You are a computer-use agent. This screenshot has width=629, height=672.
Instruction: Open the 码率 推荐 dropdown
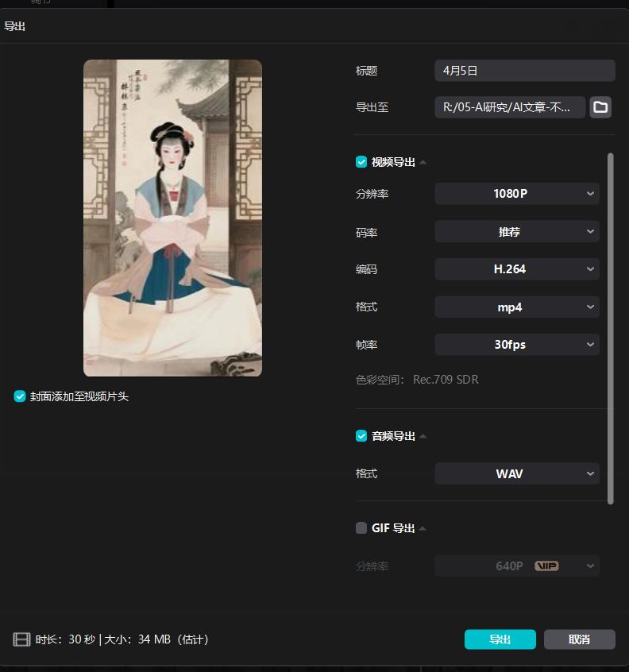(517, 231)
